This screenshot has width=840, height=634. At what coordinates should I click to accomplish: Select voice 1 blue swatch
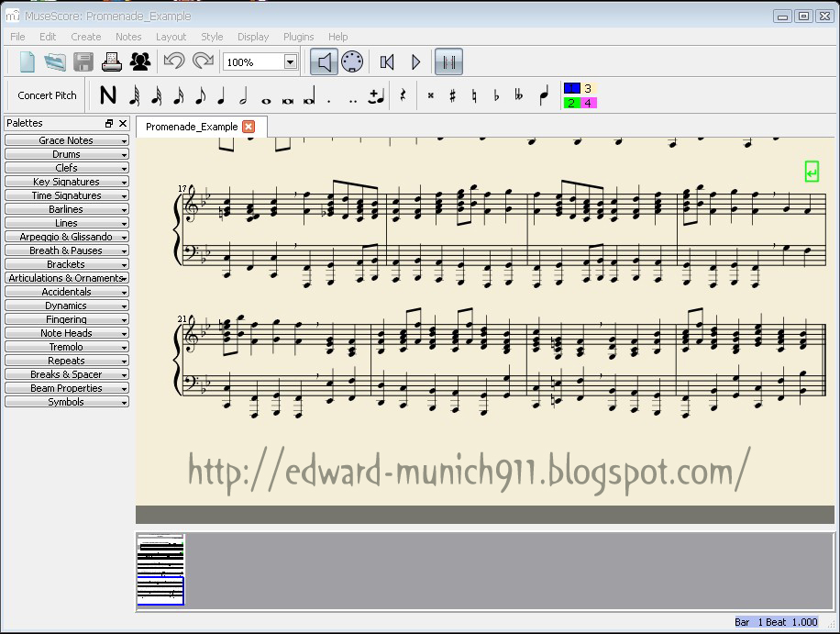(571, 88)
